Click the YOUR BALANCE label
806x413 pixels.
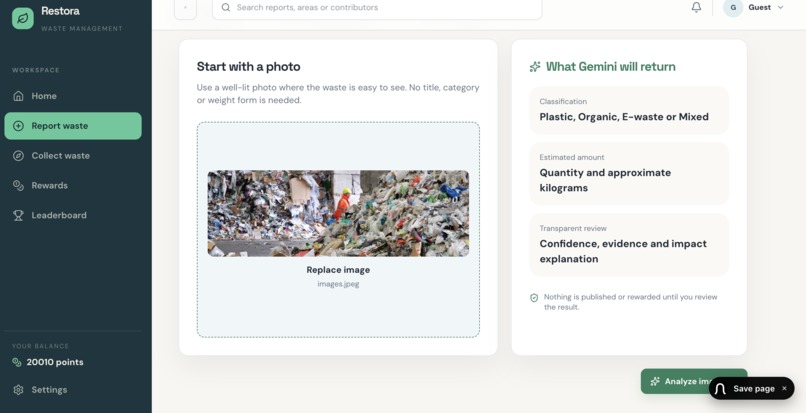coord(40,346)
